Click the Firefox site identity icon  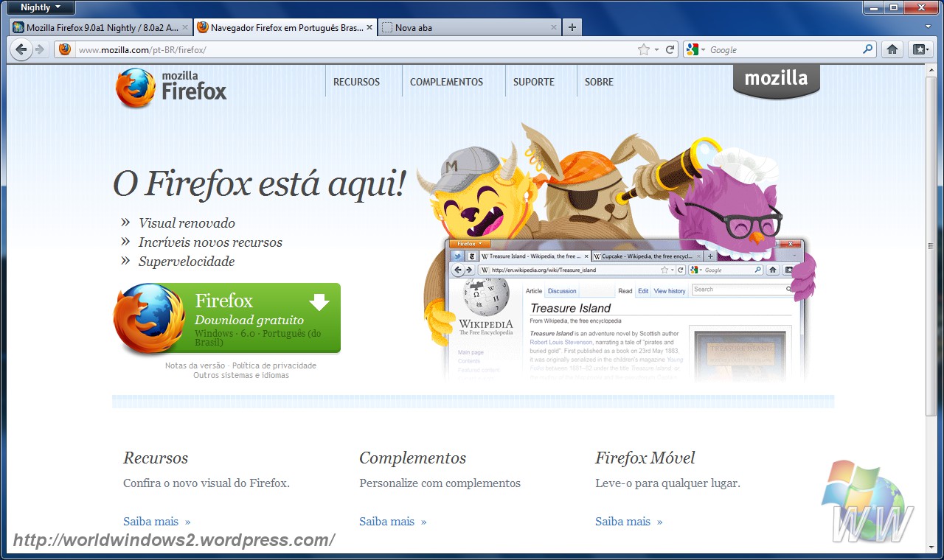point(65,49)
